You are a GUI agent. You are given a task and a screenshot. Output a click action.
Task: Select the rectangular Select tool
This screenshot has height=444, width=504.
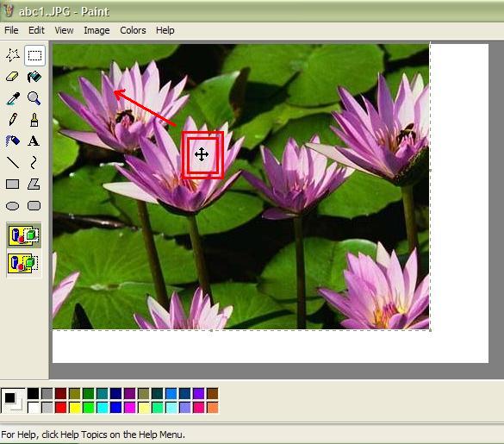(34, 55)
